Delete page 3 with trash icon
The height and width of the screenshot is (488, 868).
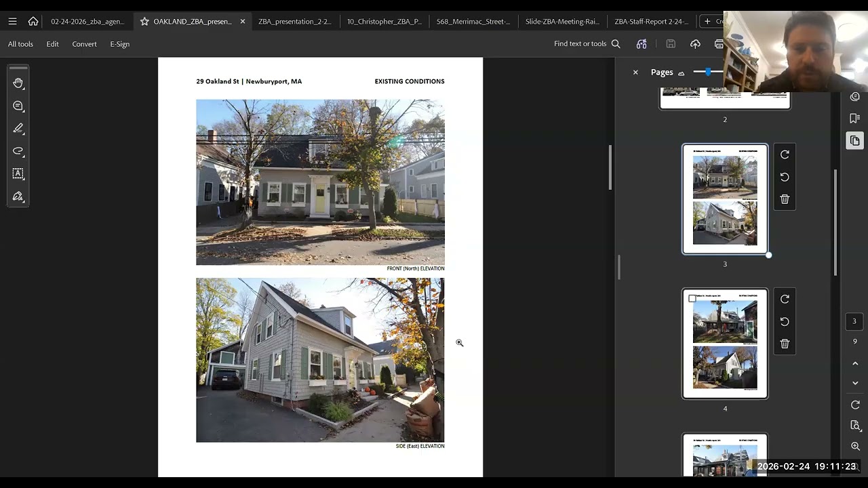(785, 199)
